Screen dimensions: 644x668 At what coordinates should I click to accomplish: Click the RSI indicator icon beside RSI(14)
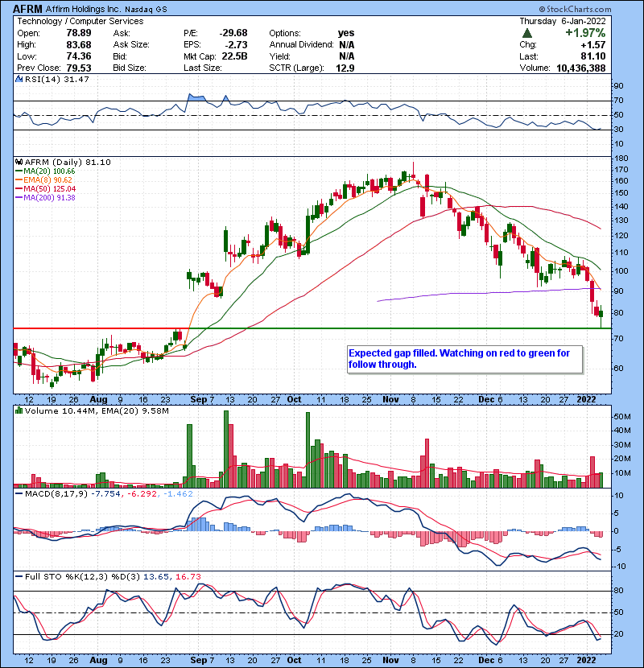19,79
